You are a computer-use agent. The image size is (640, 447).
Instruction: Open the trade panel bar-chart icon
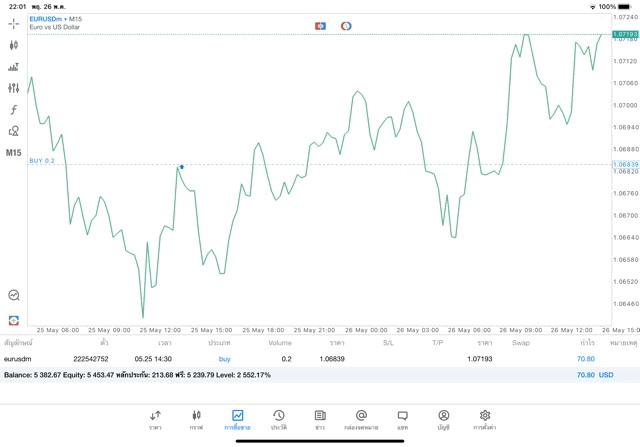click(x=14, y=67)
